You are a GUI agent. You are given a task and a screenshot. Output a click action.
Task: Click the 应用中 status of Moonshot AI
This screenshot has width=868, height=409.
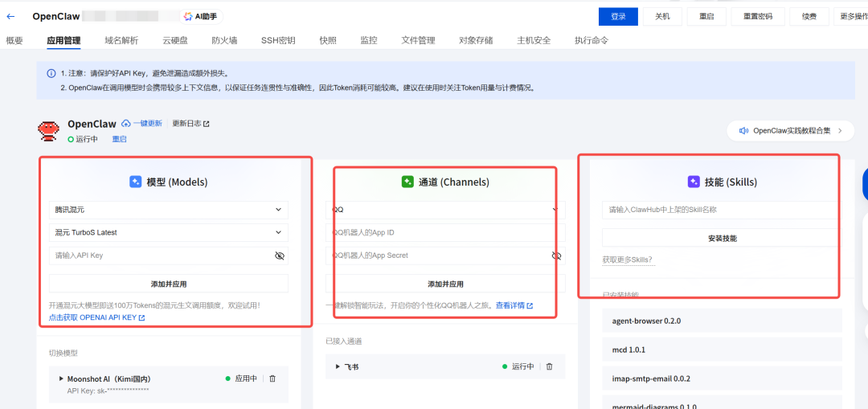241,378
